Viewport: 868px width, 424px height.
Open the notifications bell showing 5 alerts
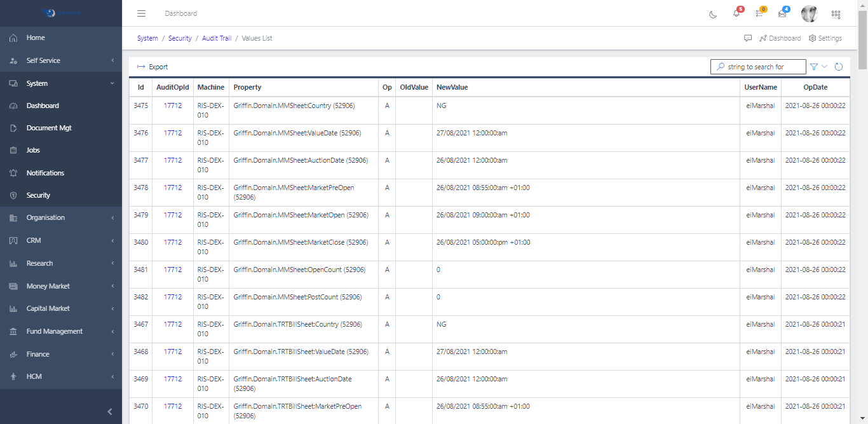pos(735,14)
